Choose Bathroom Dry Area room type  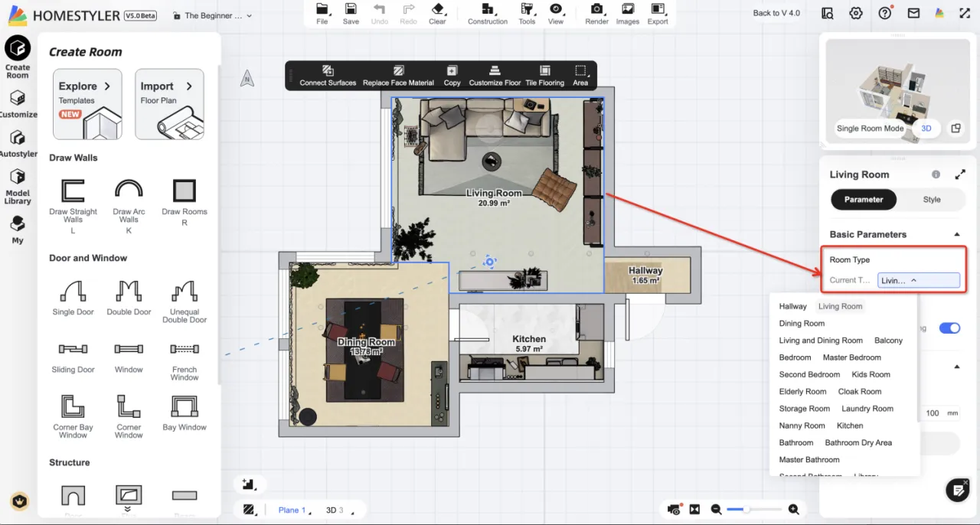click(858, 443)
